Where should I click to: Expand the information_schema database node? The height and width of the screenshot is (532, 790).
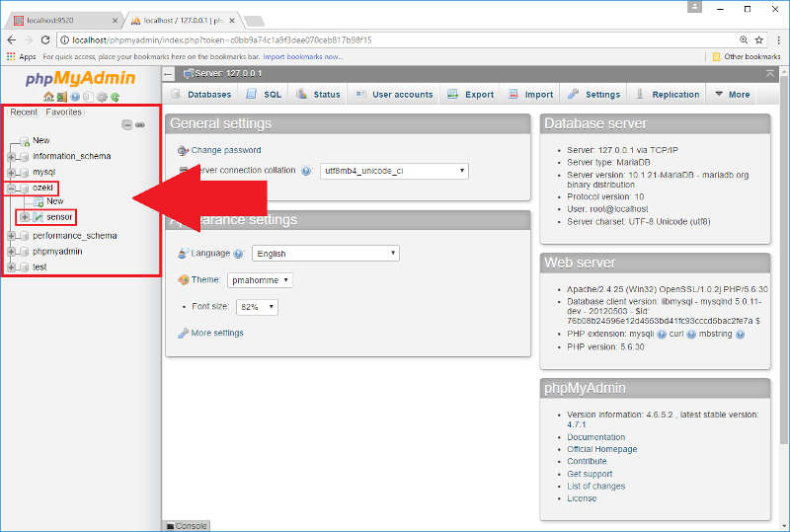pos(12,157)
